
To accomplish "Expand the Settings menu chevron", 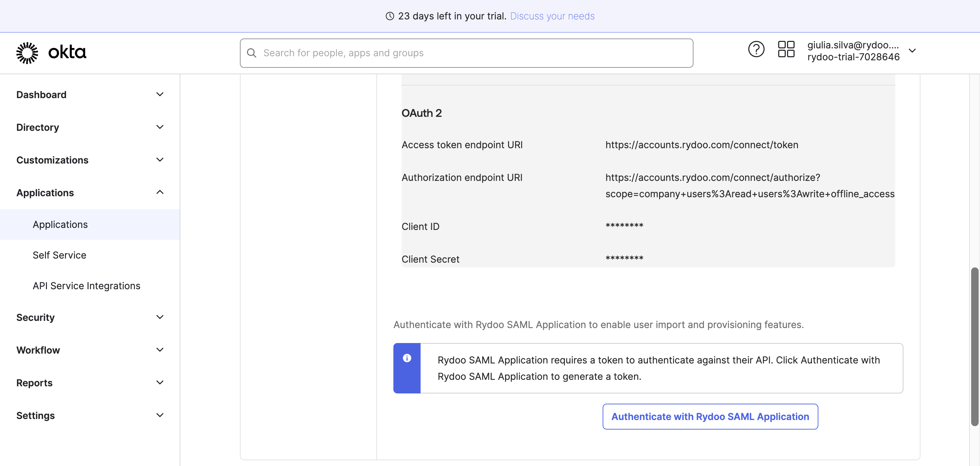I will click(160, 415).
